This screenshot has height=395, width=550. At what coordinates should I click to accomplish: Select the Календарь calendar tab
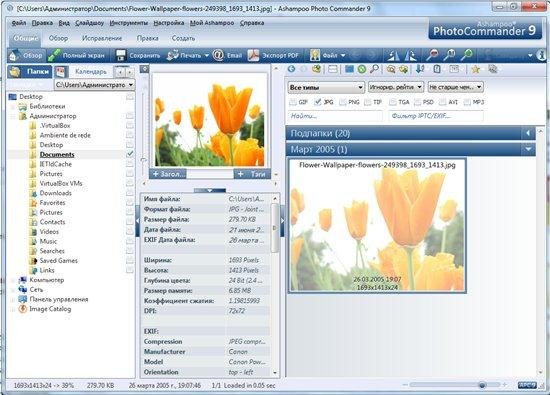click(84, 72)
